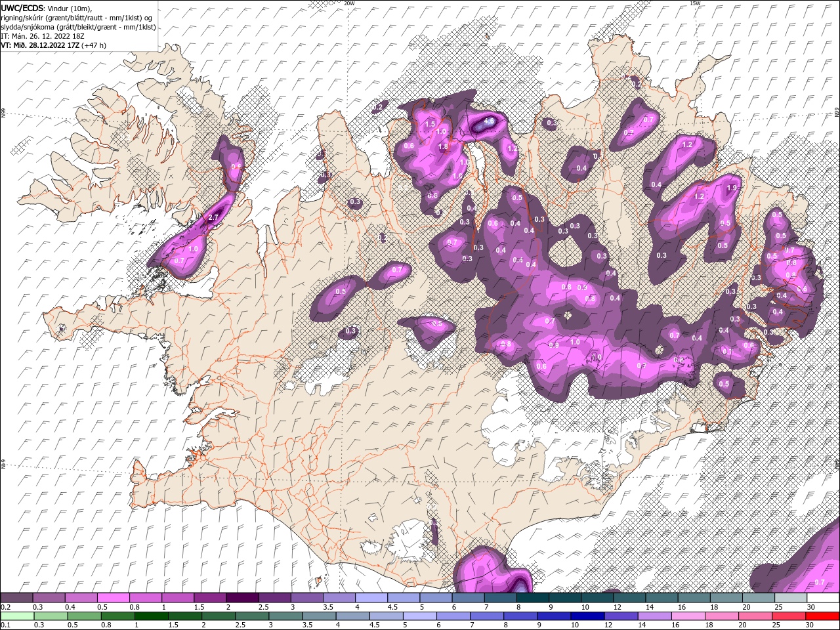This screenshot has width=840, height=630.
Task: Click the 4.6 snowfall maximum value on the map
Action: point(488,121)
